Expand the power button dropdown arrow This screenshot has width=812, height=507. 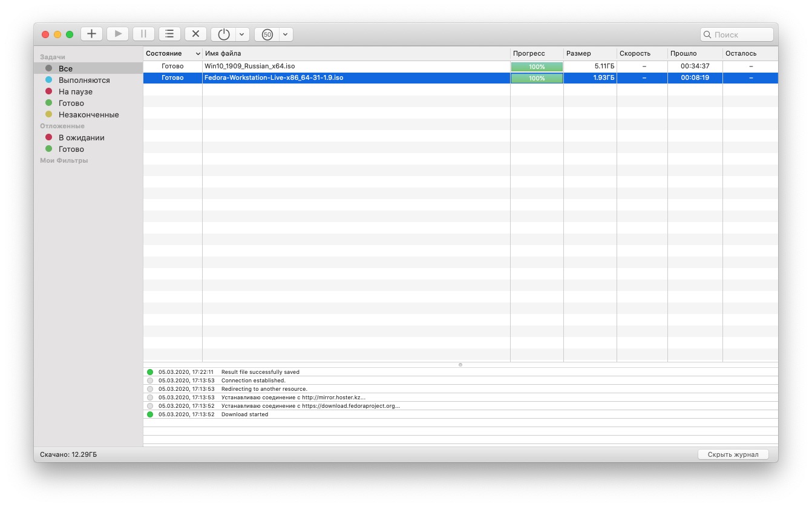(241, 34)
